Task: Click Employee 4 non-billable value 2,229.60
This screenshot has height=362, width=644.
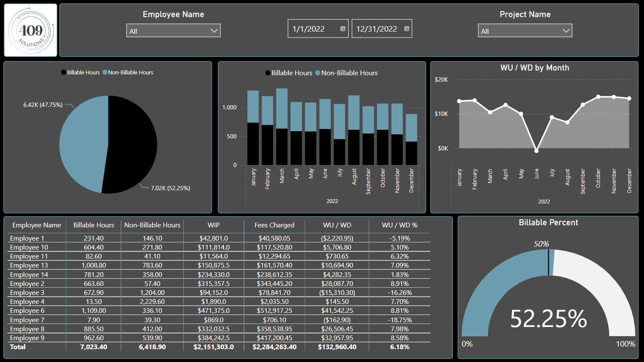Action: 152,302
